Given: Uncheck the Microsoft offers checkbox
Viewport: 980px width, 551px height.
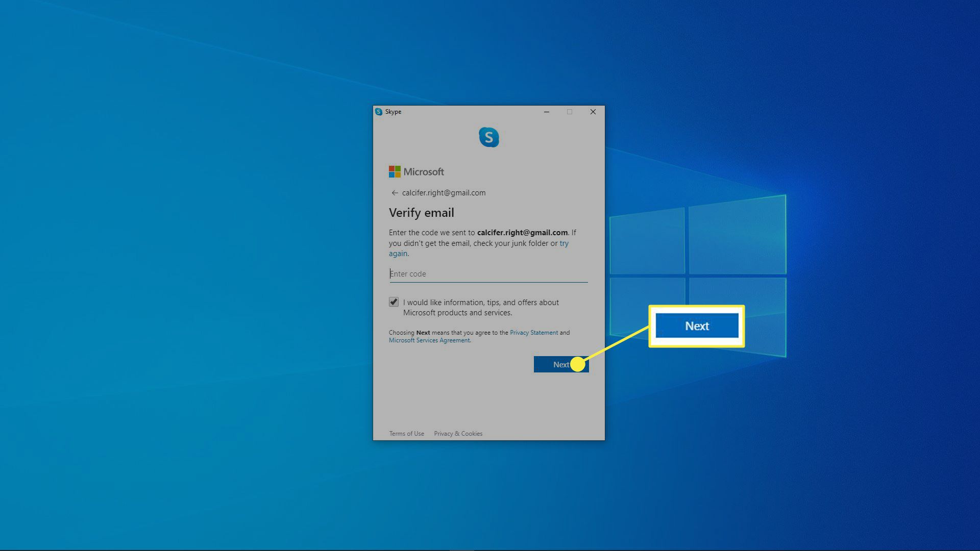Looking at the screenshot, I should coord(394,302).
